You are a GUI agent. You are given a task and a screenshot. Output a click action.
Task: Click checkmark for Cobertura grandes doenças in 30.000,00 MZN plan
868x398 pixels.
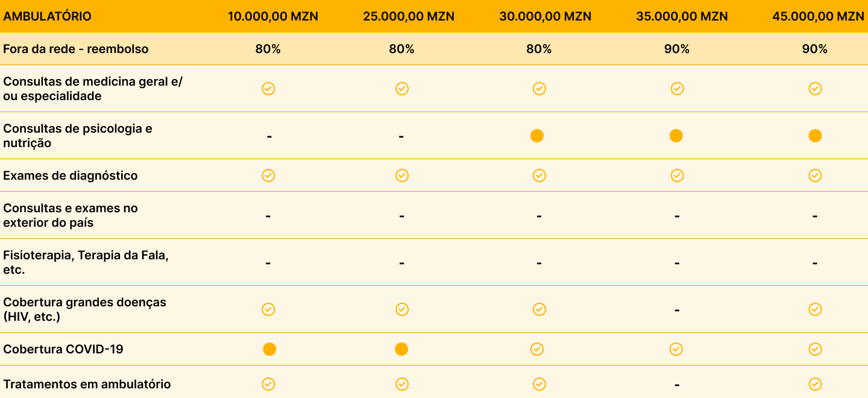tap(539, 309)
